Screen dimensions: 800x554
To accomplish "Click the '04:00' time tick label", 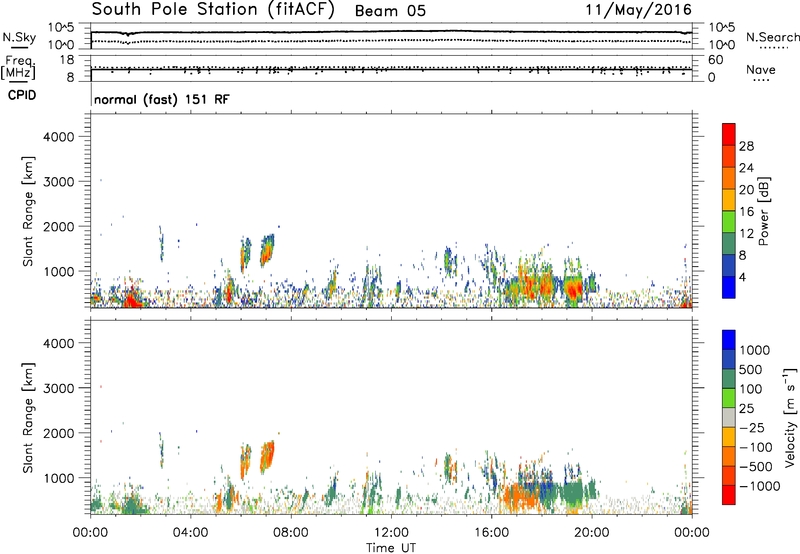I will click(x=190, y=533).
